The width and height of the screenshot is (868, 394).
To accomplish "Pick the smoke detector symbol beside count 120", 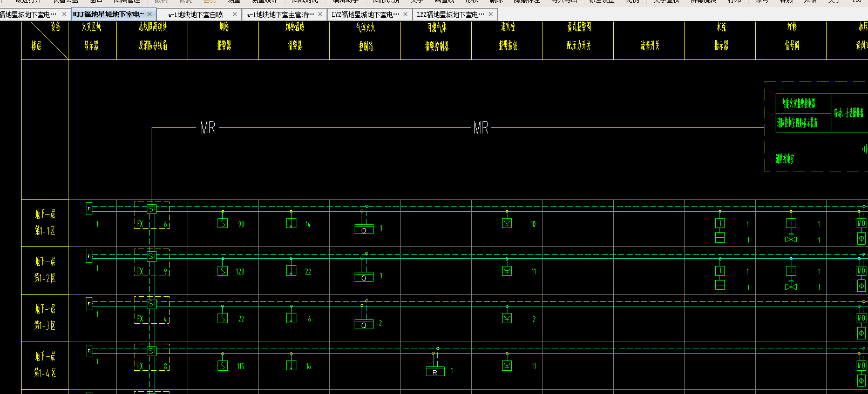I will [x=222, y=271].
